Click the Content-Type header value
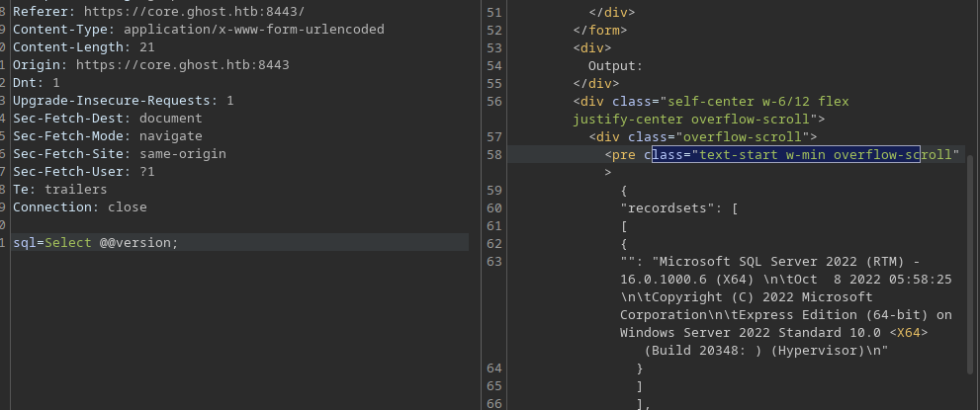 coord(253,30)
